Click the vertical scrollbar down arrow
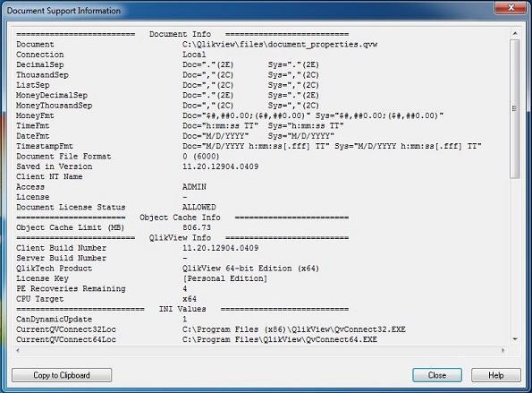Screen dimensions: 532x393 (515, 339)
